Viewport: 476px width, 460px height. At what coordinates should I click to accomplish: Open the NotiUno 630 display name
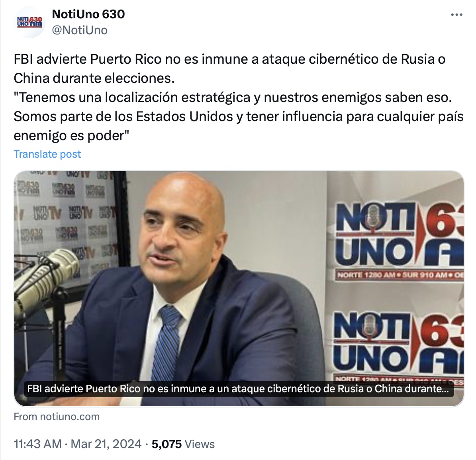88,14
